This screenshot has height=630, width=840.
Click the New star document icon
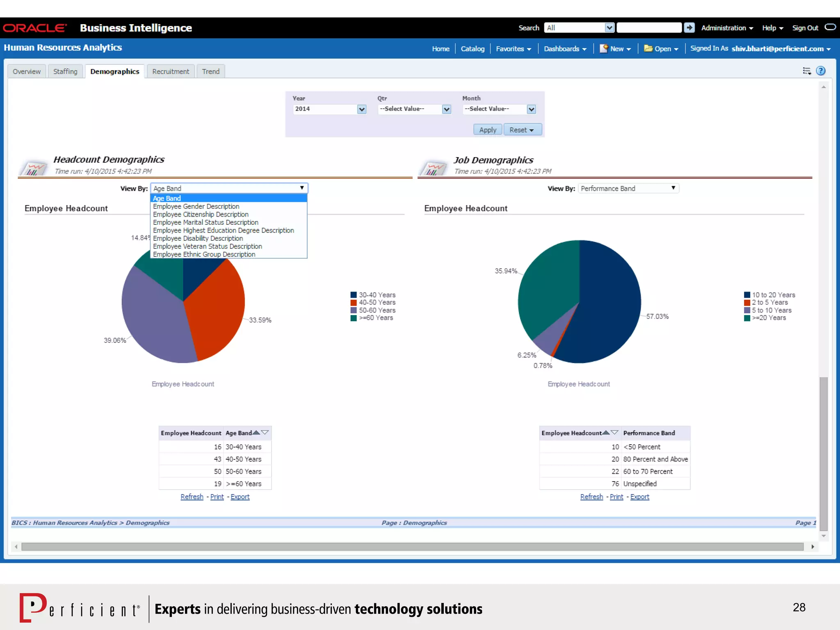click(x=604, y=48)
